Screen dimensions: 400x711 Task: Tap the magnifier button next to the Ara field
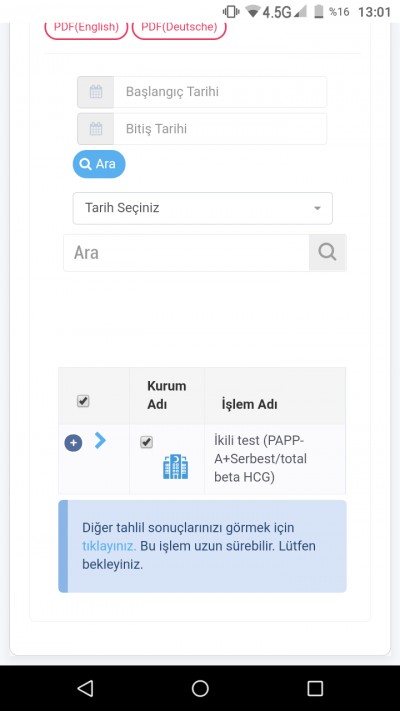click(327, 253)
